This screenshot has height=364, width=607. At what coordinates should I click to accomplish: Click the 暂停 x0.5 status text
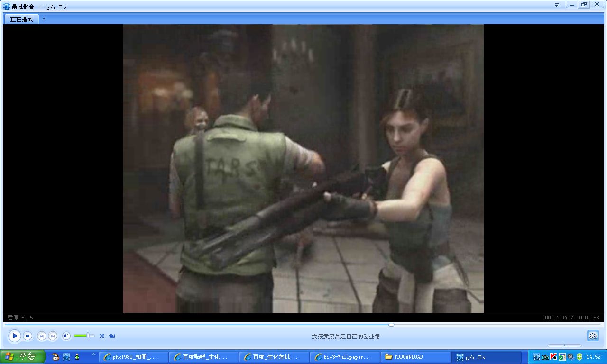[x=20, y=318]
